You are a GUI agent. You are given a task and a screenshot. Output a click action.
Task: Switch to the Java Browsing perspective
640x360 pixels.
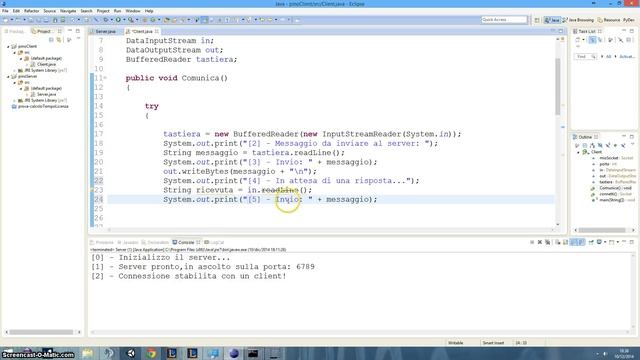(578, 20)
